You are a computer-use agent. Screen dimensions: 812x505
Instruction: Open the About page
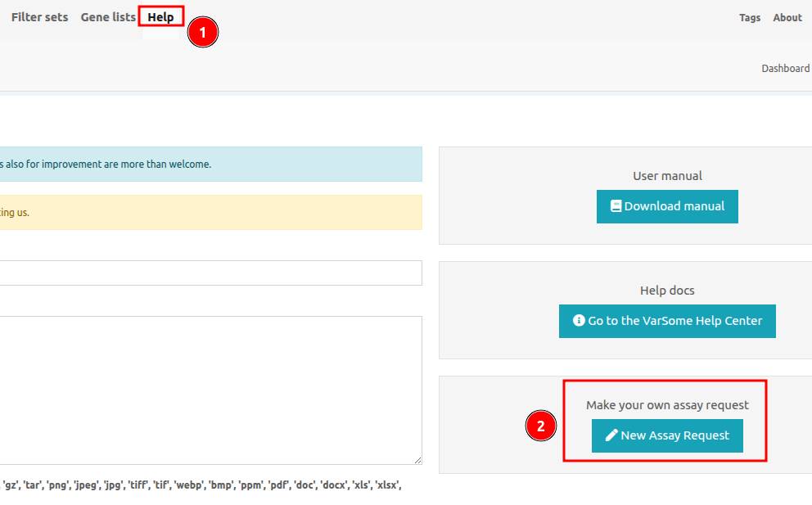787,18
